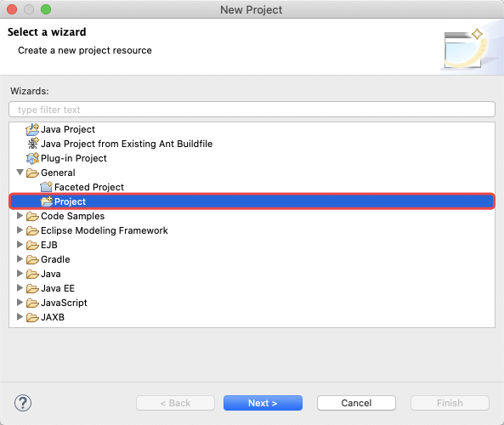This screenshot has width=504, height=425.
Task: Click the Cancel button
Action: pos(356,403)
